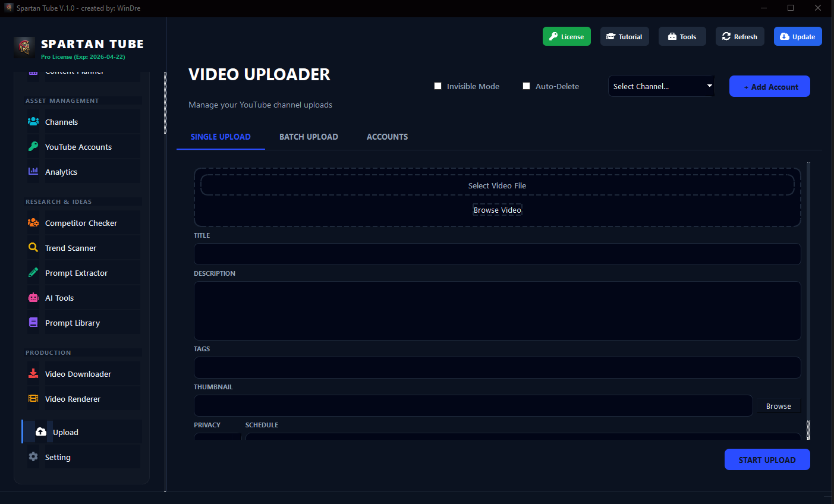Viewport: 834px width, 504px height.
Task: Open Analytics using the chart icon
Action: pyautogui.click(x=33, y=171)
